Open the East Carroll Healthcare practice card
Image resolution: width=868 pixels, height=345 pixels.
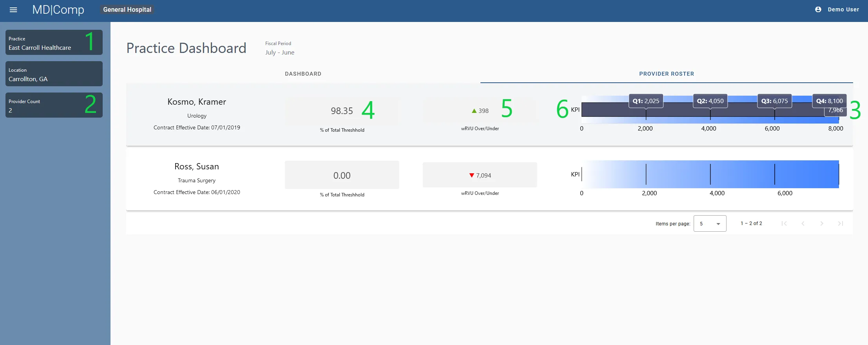point(54,42)
